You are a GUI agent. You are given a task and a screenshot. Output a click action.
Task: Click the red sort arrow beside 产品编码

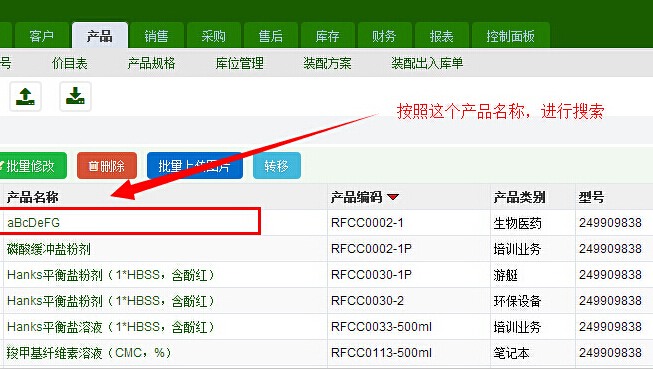tap(393, 197)
